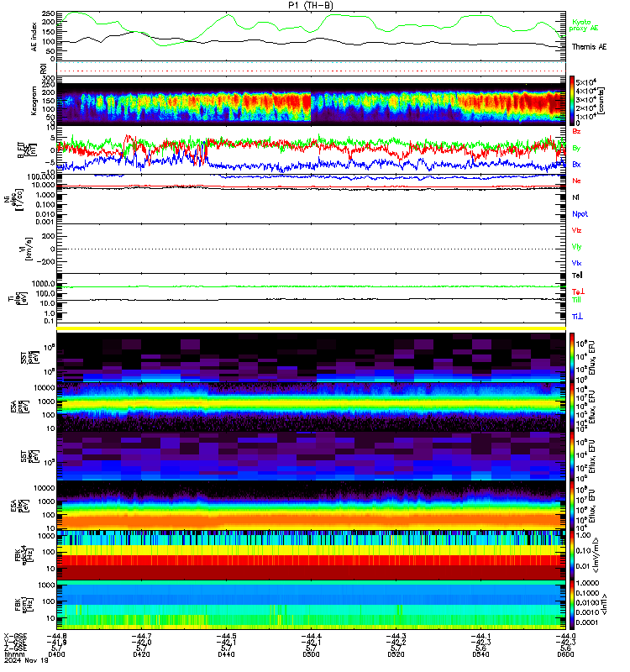Click the "hhmm" axis row label
The width and height of the screenshot is (630, 672).
14,654
